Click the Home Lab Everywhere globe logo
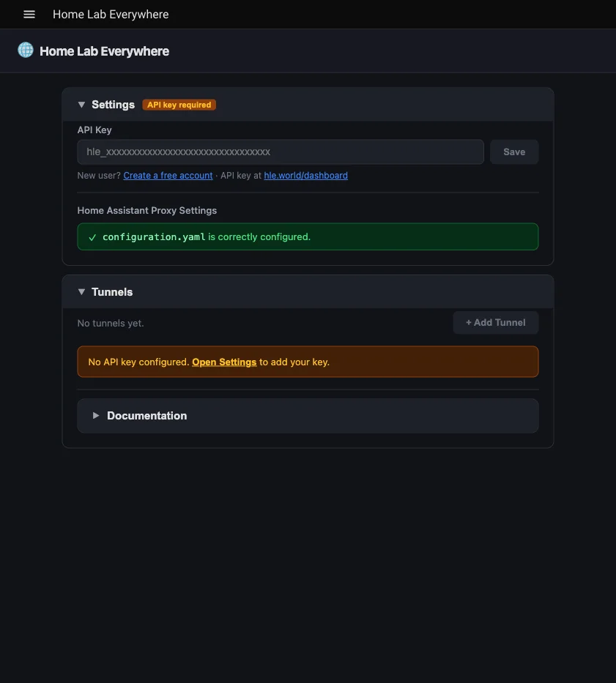 point(25,51)
